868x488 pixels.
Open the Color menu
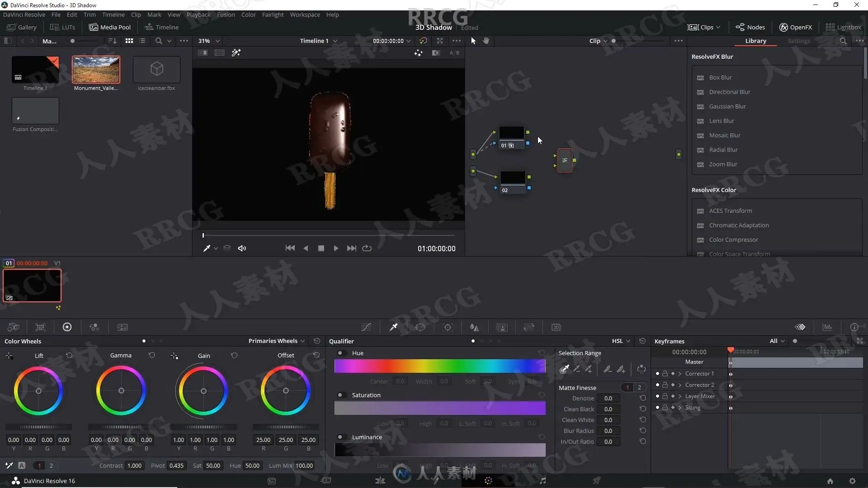tap(248, 14)
